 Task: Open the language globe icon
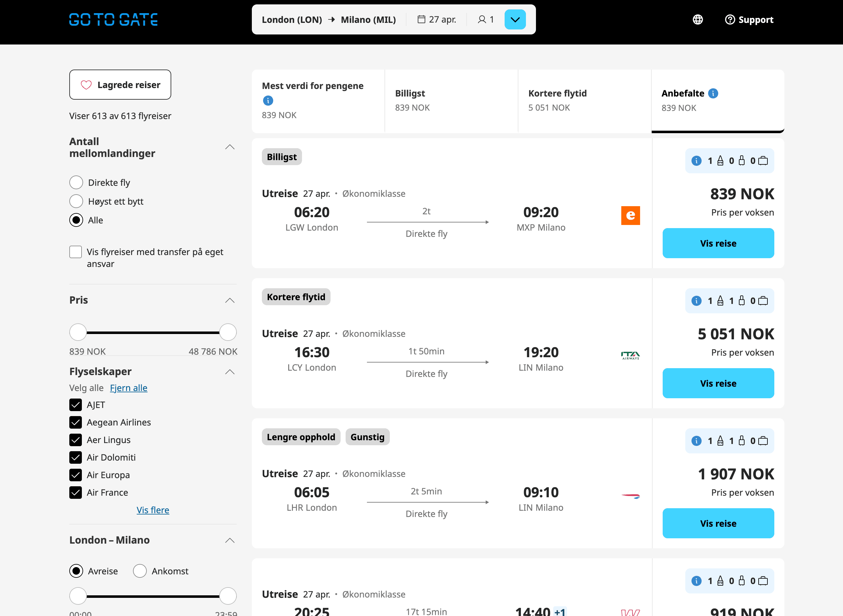(697, 19)
